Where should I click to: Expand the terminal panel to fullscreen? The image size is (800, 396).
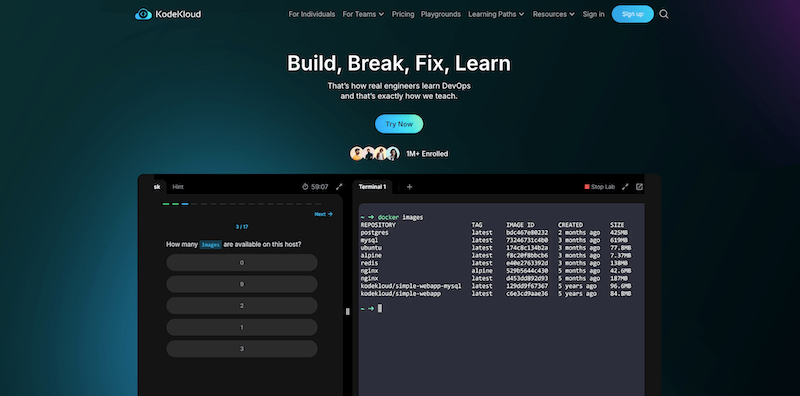pyautogui.click(x=625, y=187)
